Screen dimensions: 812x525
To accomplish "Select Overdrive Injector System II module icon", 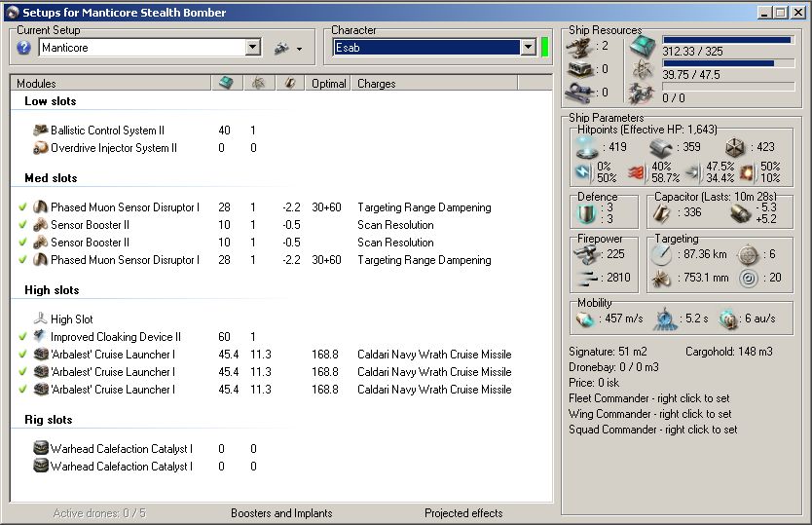I will 40,148.
